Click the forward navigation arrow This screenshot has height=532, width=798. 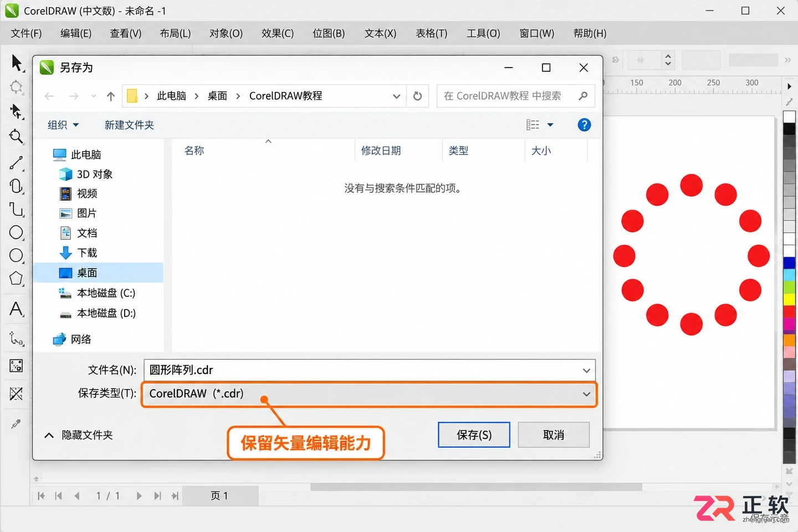point(74,96)
